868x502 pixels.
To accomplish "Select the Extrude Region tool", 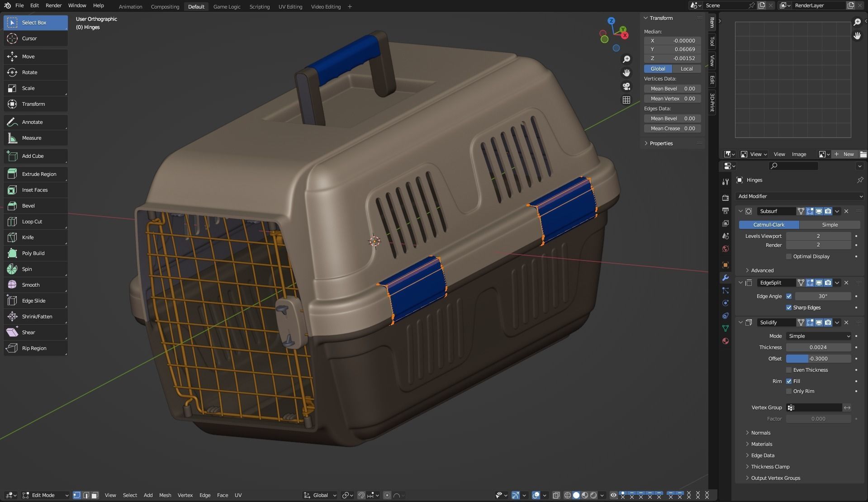I will (x=36, y=174).
